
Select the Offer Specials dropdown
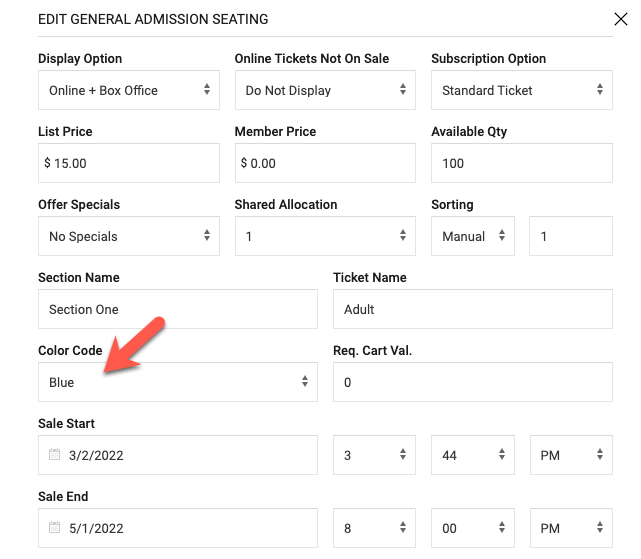129,236
